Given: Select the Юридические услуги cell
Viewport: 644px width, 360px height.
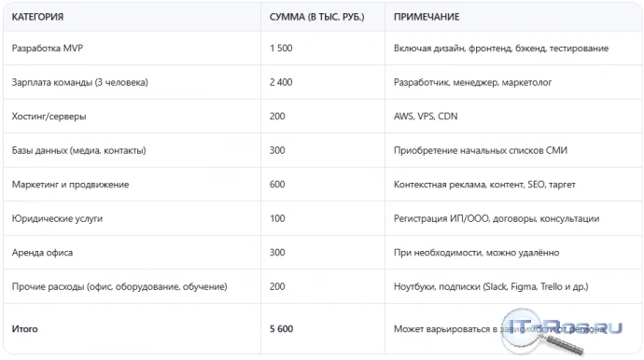Looking at the screenshot, I should (x=57, y=218).
